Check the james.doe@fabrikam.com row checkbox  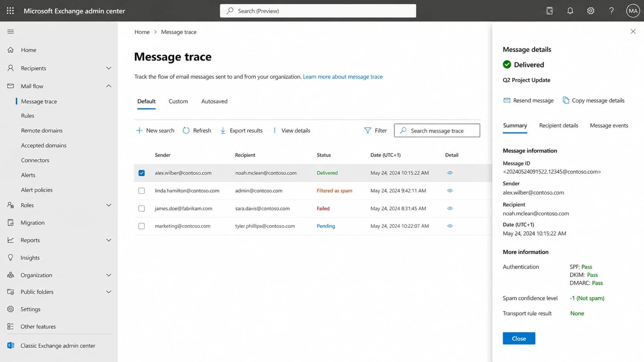click(141, 208)
